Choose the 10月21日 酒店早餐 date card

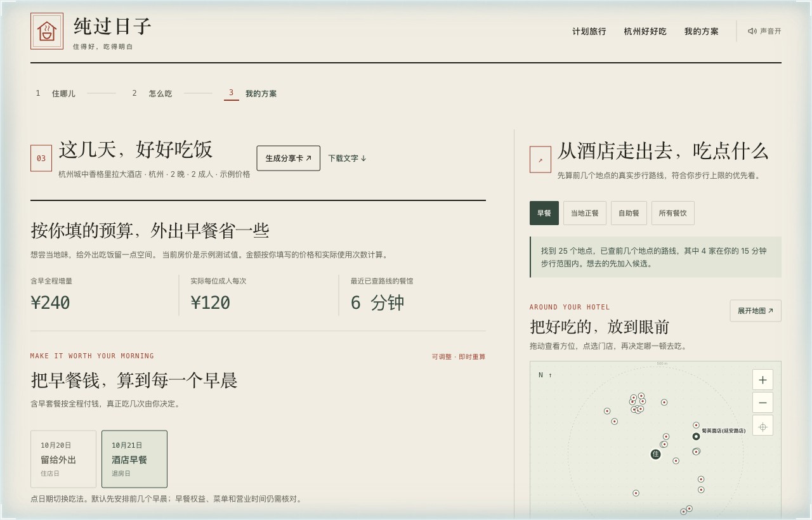click(134, 459)
